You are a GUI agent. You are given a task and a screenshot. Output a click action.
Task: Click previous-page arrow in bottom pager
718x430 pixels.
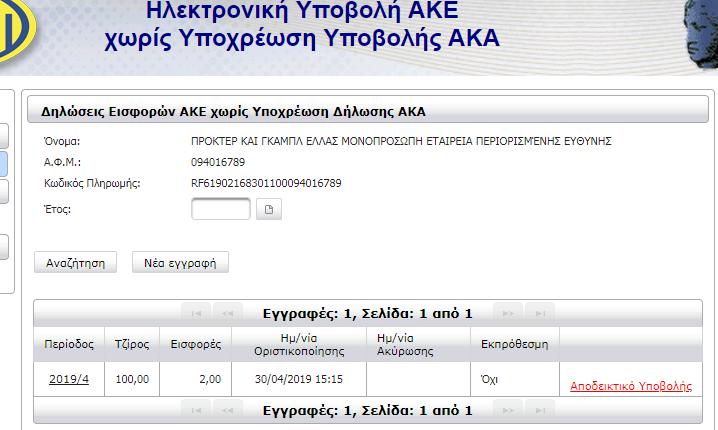coord(228,410)
